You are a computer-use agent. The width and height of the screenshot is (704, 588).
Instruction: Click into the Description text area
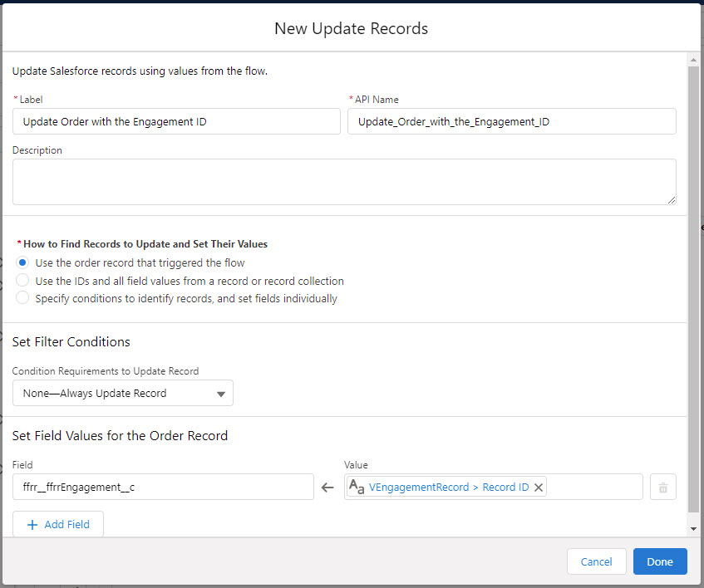[344, 181]
